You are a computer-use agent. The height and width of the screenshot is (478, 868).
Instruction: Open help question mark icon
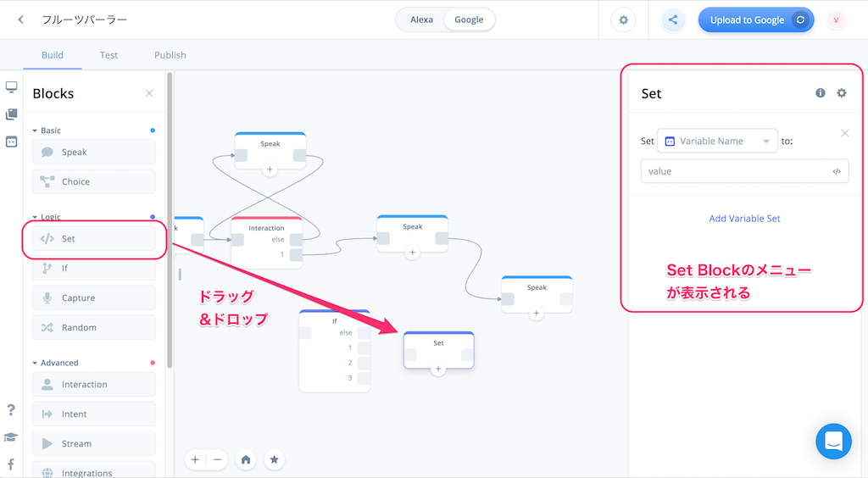pos(11,409)
